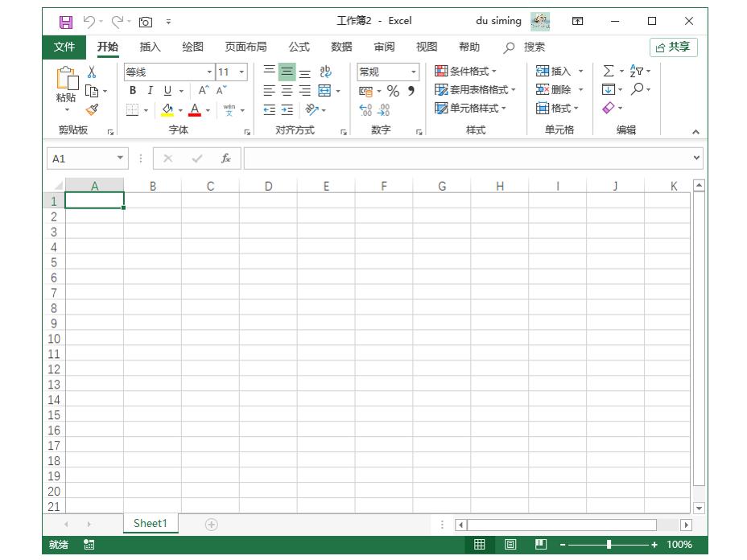The image size is (747, 560).
Task: Click the Format Painter brush icon
Action: click(x=92, y=109)
